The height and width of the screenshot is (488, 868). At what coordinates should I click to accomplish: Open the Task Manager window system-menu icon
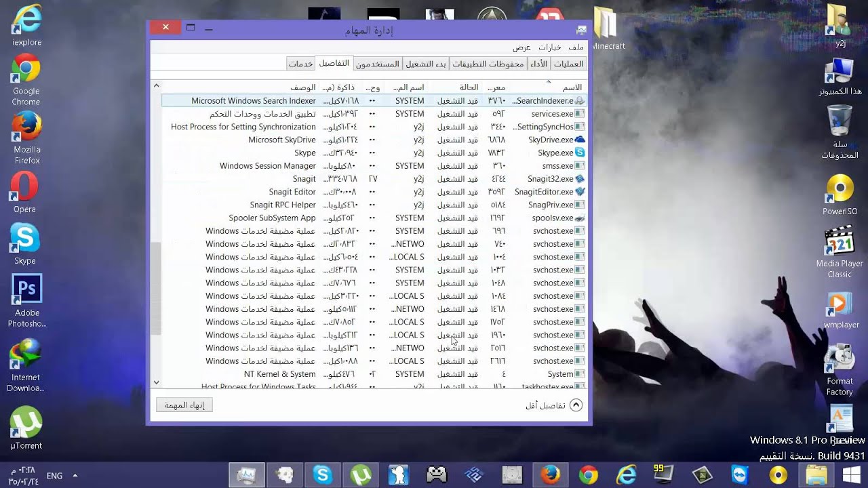click(581, 30)
